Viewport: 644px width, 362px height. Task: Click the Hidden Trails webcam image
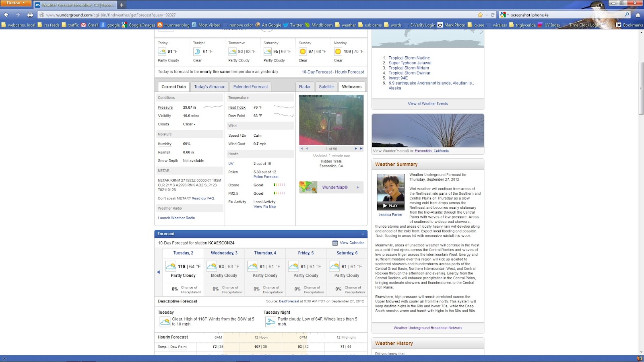click(x=331, y=120)
